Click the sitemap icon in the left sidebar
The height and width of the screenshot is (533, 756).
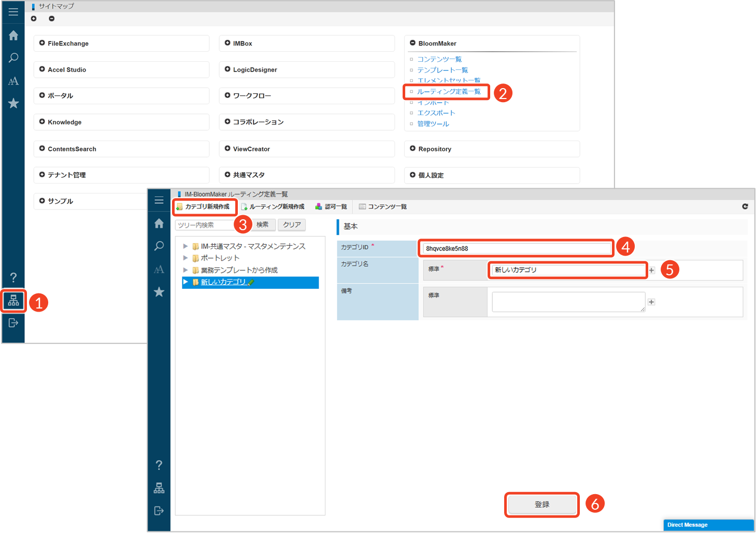(x=13, y=301)
